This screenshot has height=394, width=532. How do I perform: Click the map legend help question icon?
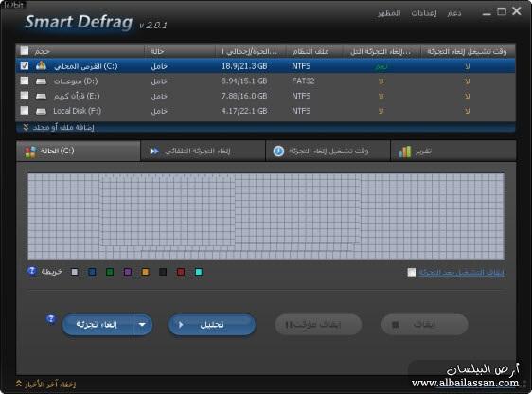click(x=32, y=271)
